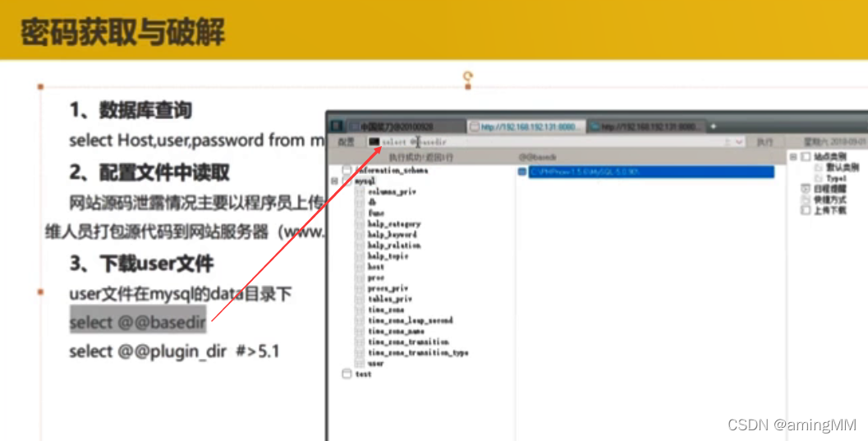Select the information_schema database name
The image size is (868, 441).
coord(392,170)
